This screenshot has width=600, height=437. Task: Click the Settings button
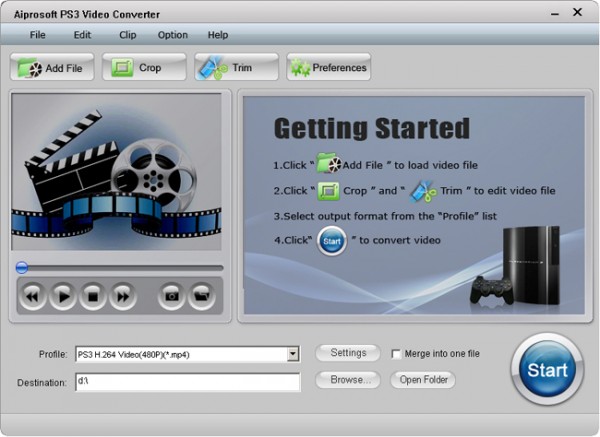pyautogui.click(x=348, y=353)
